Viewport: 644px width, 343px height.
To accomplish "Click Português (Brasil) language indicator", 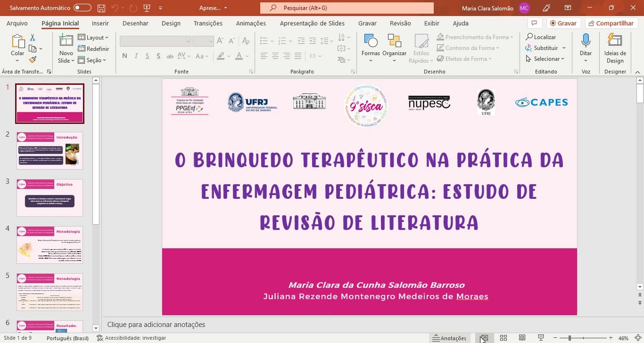I will point(68,338).
